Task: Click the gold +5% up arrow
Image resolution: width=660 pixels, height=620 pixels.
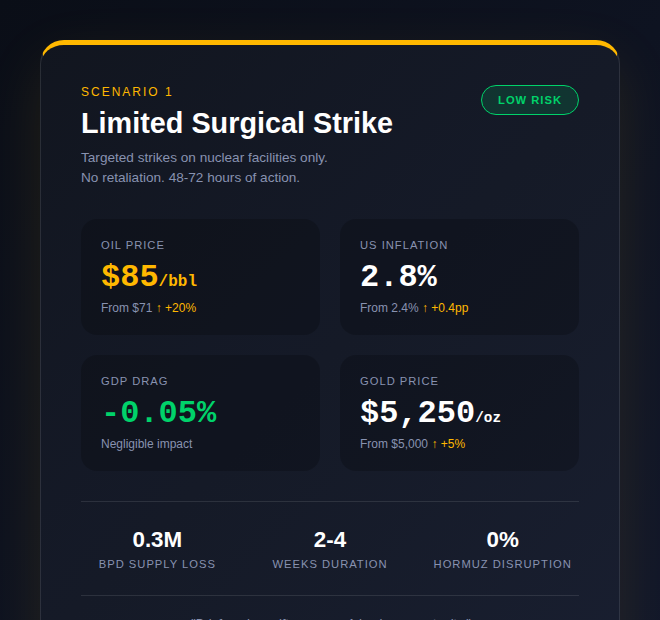Action: tap(434, 444)
